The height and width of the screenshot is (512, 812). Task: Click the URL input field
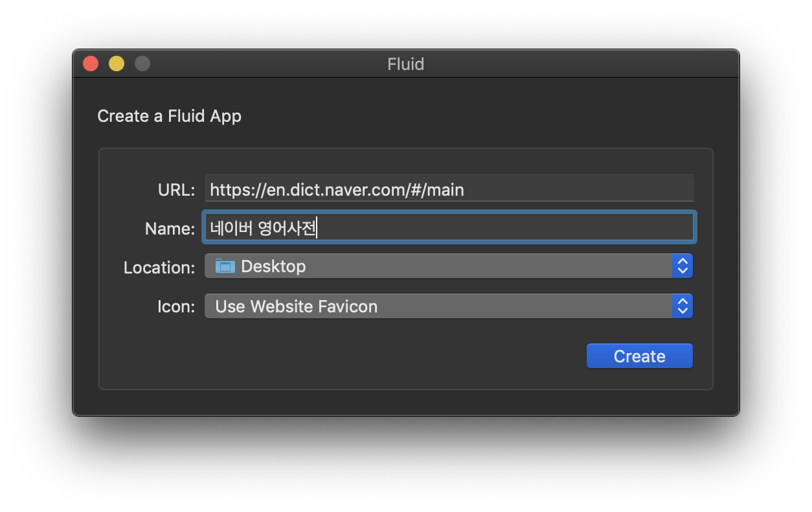449,189
